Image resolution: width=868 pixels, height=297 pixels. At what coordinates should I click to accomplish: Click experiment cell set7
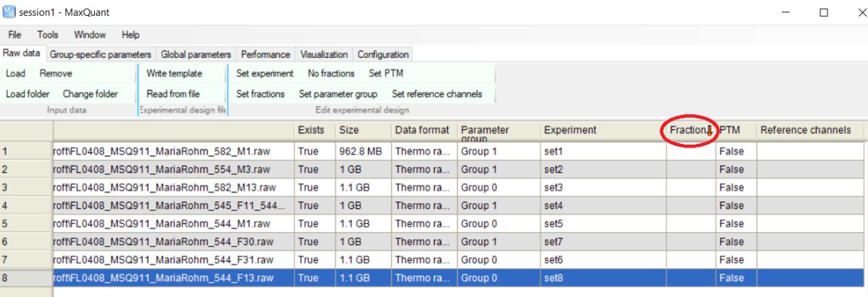[x=603, y=241]
